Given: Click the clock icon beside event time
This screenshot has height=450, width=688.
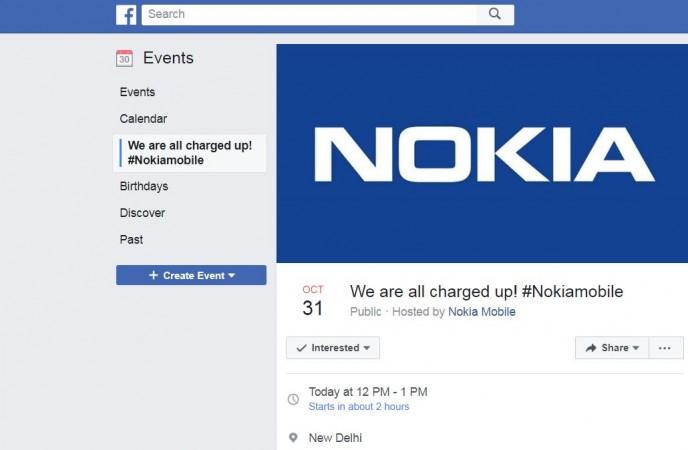Looking at the screenshot, I should click(293, 399).
